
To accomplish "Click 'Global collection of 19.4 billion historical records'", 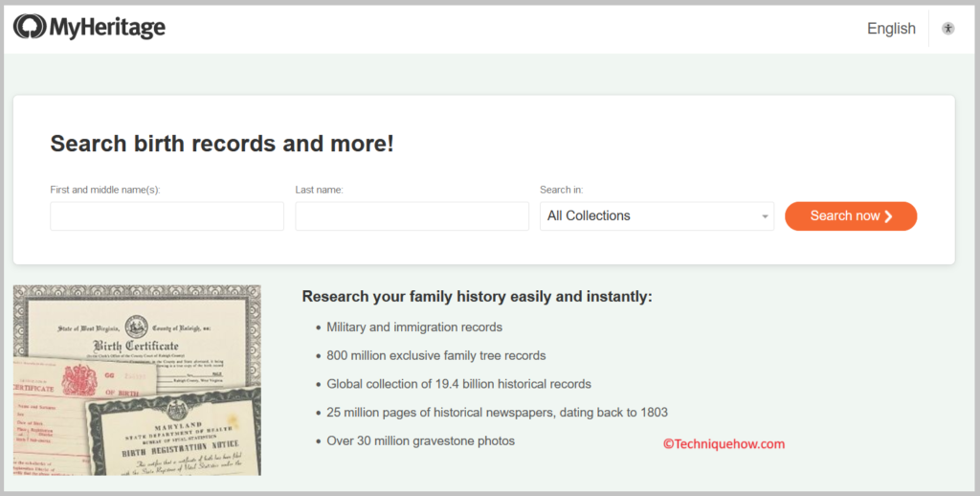I will tap(458, 384).
